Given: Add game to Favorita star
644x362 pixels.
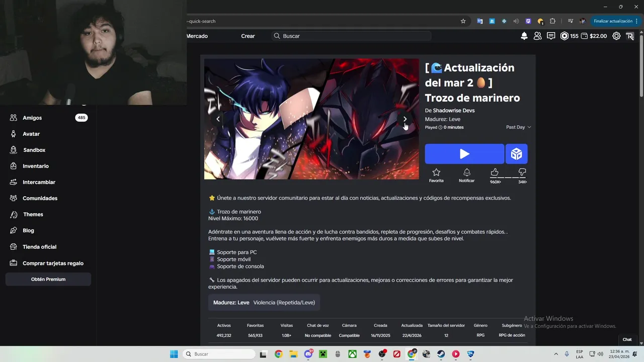Looking at the screenshot, I should (x=436, y=175).
